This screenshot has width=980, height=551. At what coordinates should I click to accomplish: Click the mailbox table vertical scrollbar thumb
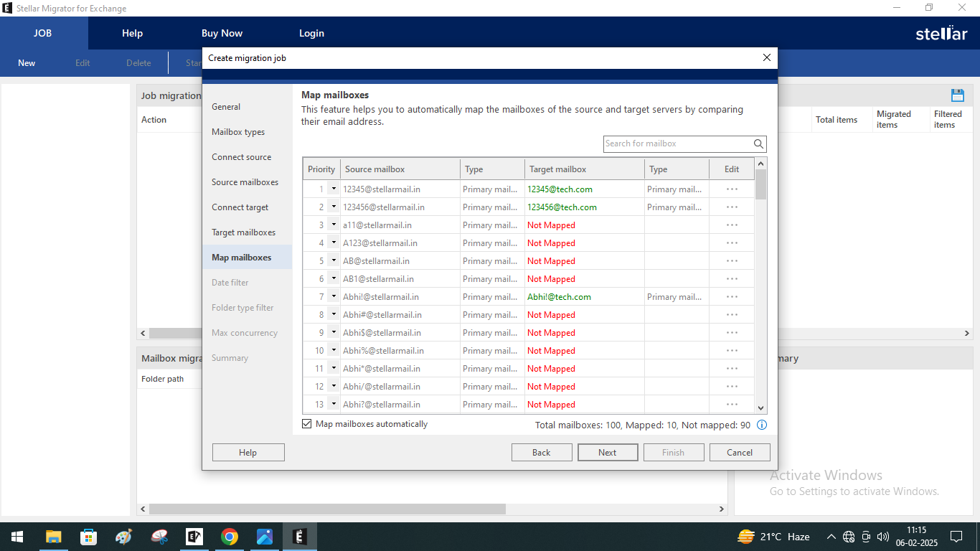(761, 184)
